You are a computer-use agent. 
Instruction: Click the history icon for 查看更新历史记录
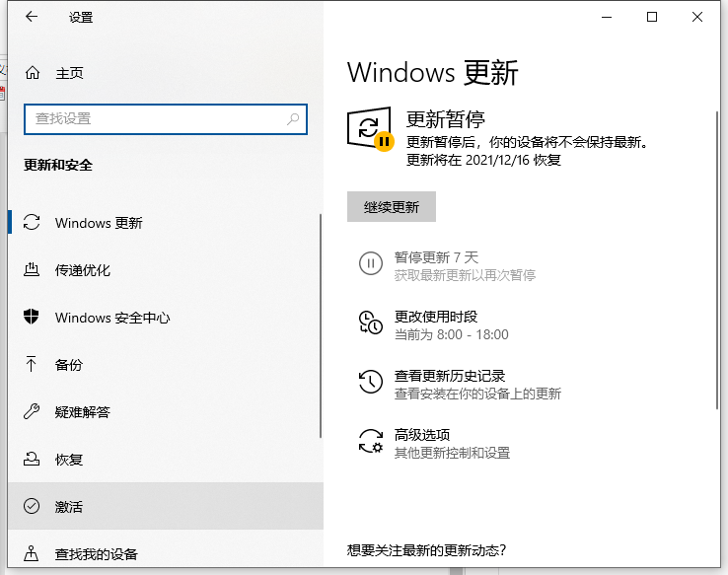[370, 383]
